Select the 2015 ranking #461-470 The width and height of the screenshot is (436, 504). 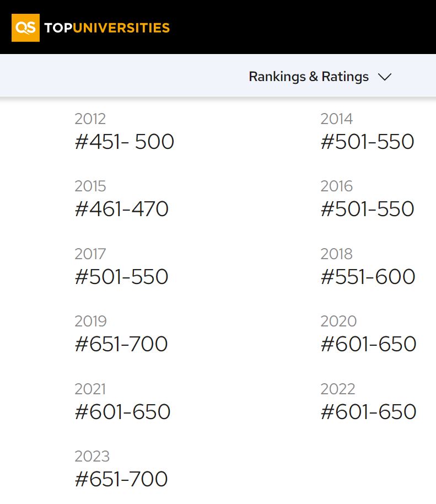pyautogui.click(x=121, y=209)
